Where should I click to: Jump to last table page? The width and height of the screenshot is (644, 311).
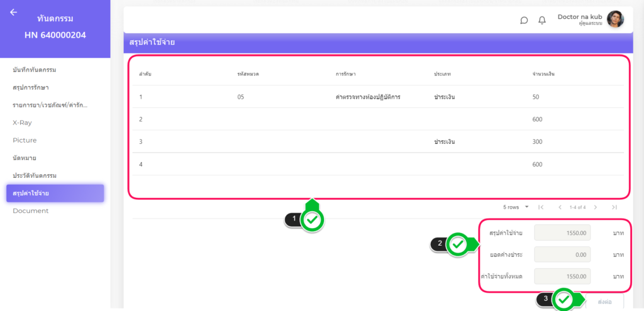coord(614,207)
